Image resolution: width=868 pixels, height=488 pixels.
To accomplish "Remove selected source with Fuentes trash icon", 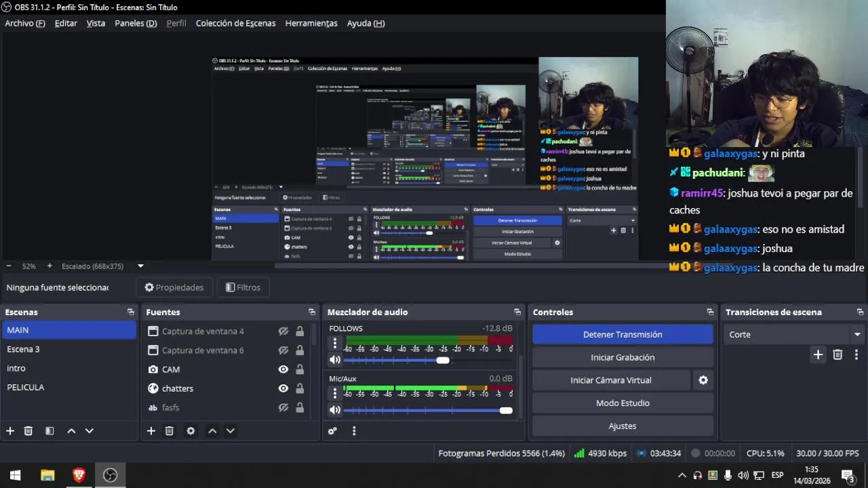I will tap(170, 431).
